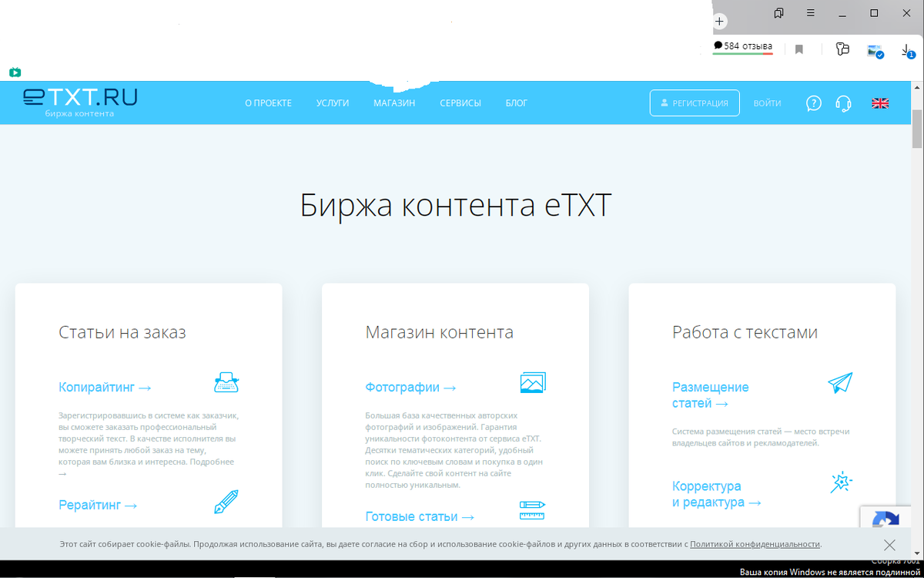This screenshot has width=924, height=578.
Task: Click the Биржа контента eTXT title
Action: pyautogui.click(x=456, y=207)
